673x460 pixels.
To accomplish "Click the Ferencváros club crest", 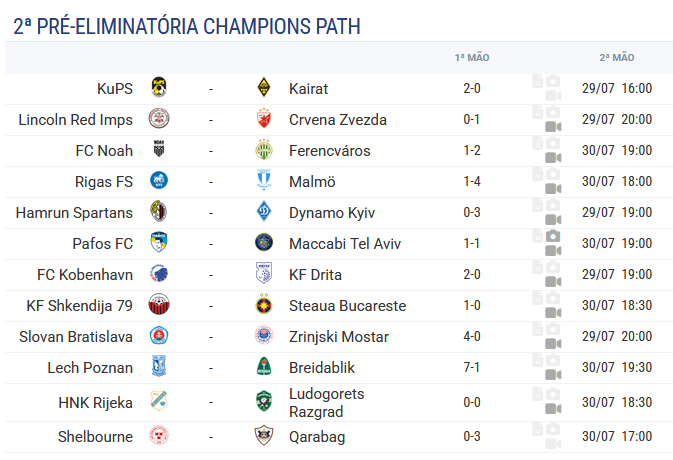I will [x=264, y=149].
